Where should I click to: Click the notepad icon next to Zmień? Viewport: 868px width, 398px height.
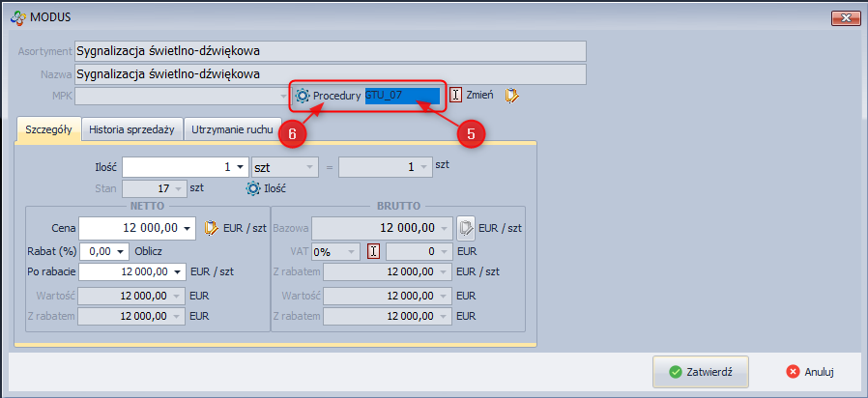pos(511,96)
